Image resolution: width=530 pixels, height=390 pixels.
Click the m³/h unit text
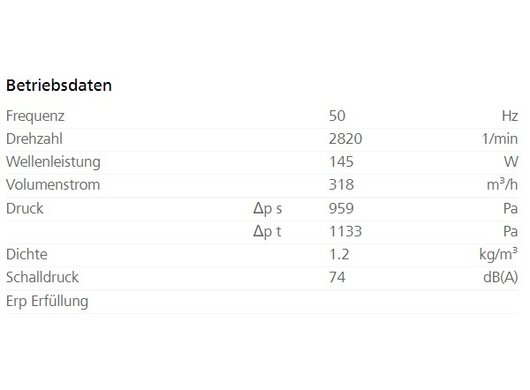click(502, 185)
